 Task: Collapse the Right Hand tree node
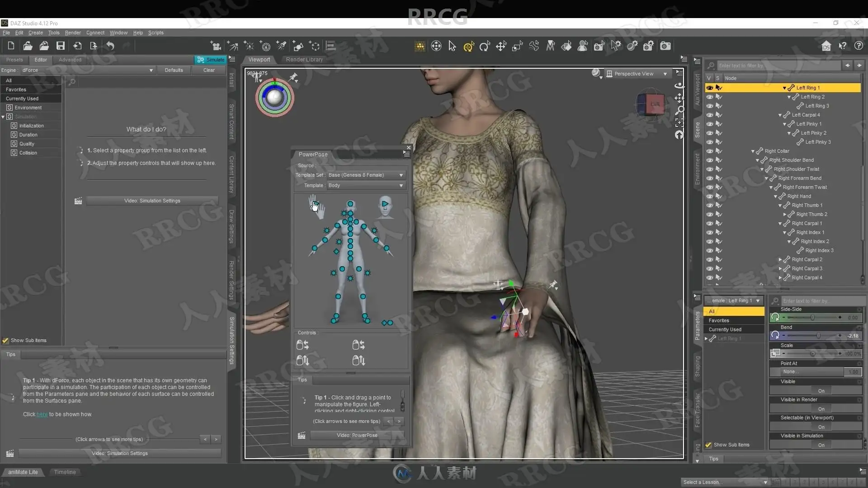(x=776, y=196)
